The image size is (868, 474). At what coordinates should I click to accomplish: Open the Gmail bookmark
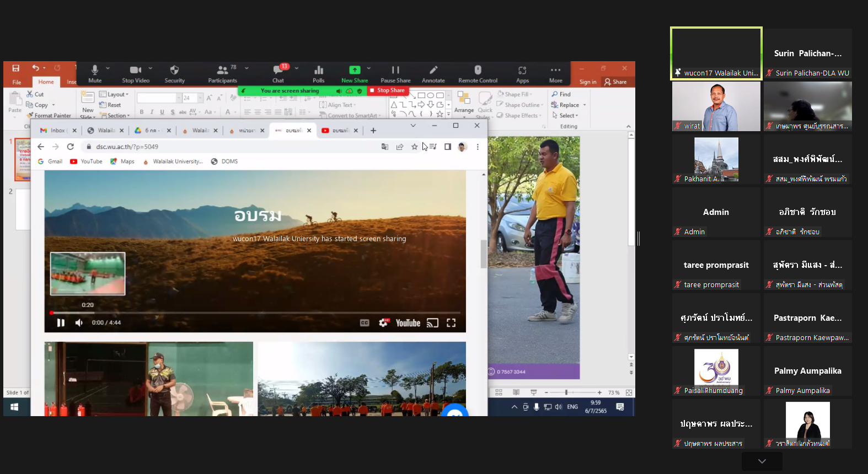click(x=50, y=161)
